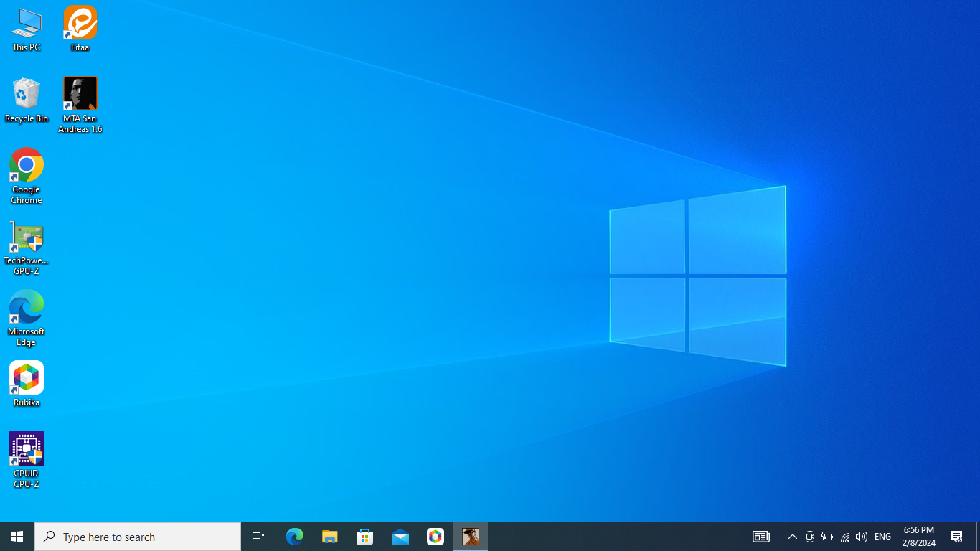Open Task View from the taskbar

(258, 537)
